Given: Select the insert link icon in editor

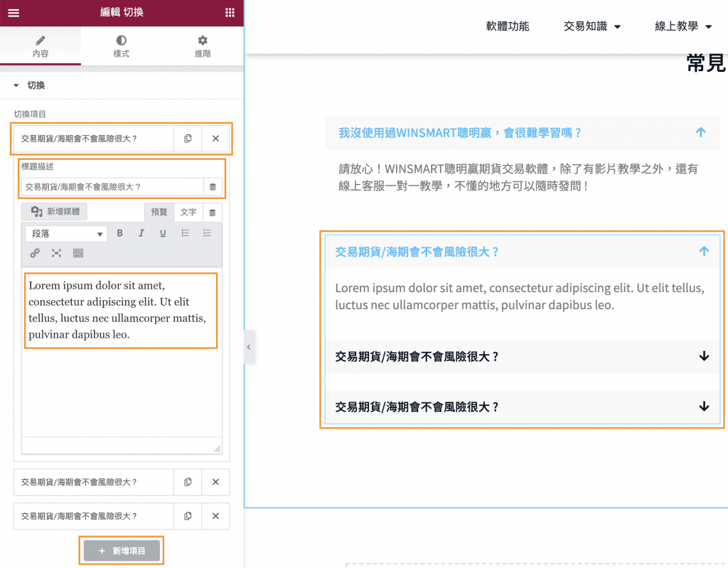Looking at the screenshot, I should [36, 252].
